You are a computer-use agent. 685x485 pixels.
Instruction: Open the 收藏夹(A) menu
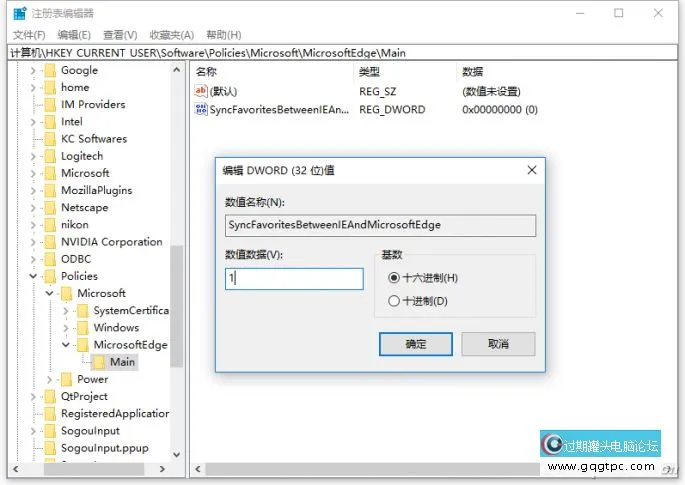click(172, 34)
